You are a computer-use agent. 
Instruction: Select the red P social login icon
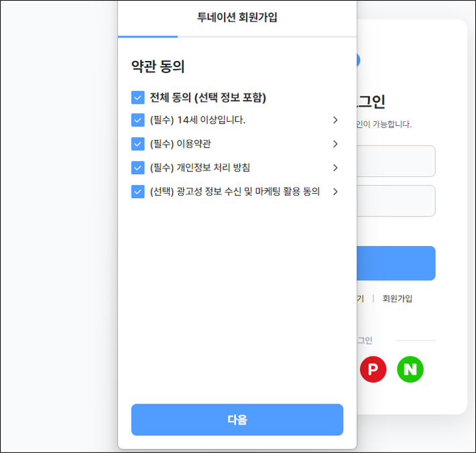click(373, 369)
